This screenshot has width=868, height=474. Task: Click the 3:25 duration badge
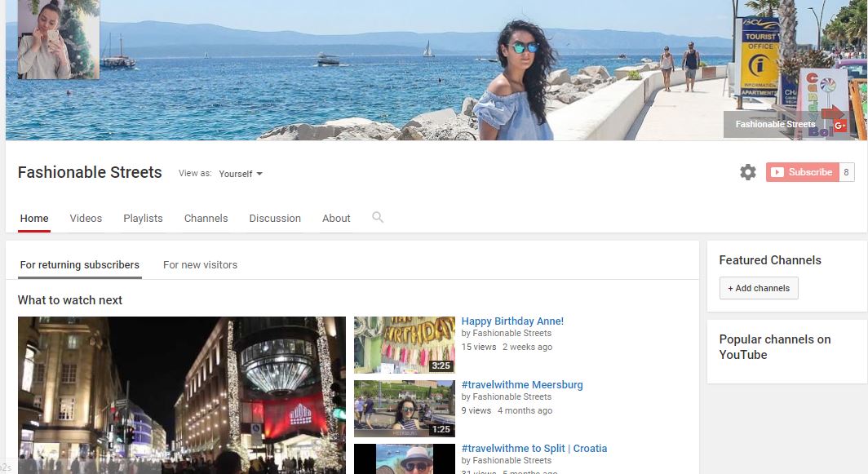coord(441,365)
